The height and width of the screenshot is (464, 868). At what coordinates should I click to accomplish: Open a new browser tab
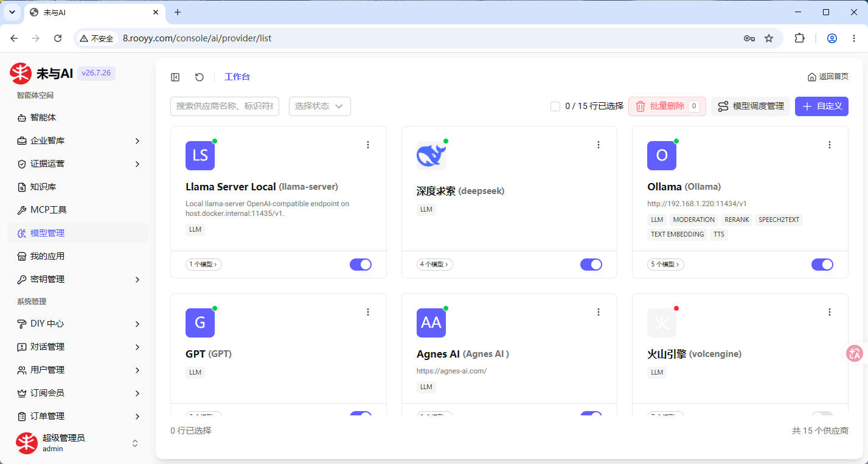[178, 12]
